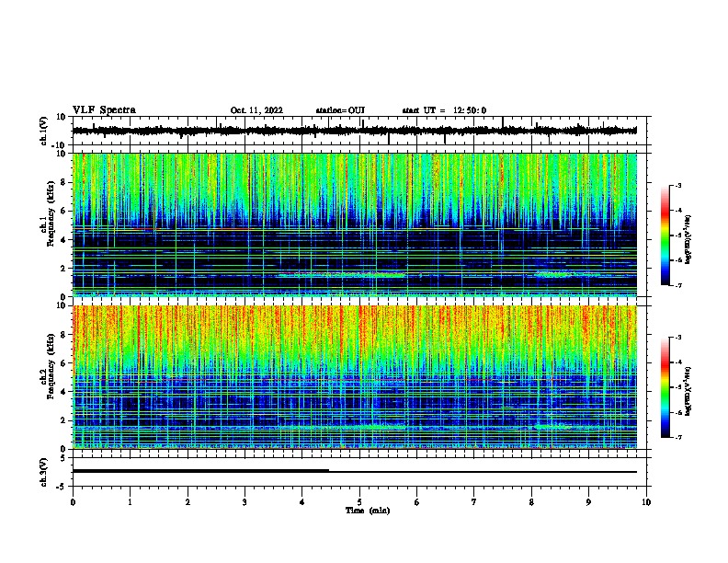Click the "ch.1(V)" waveform axis label

[44, 131]
